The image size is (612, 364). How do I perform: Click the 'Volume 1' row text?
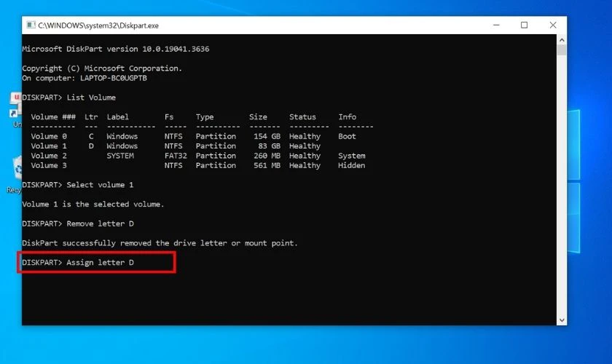click(49, 146)
